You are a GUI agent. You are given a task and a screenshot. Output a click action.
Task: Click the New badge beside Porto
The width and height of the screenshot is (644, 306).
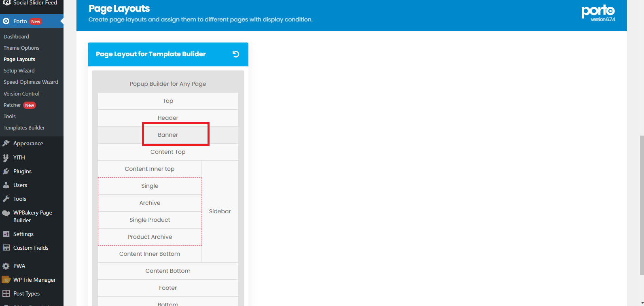(36, 21)
